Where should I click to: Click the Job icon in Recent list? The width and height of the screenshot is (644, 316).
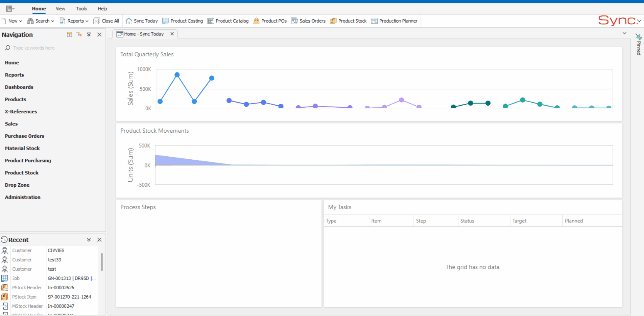pos(5,278)
